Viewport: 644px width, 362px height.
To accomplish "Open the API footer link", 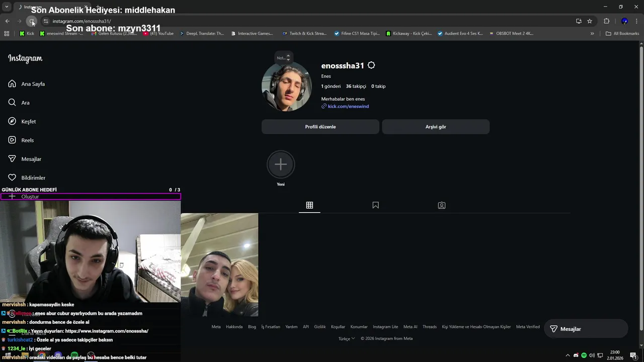I will click(306, 327).
